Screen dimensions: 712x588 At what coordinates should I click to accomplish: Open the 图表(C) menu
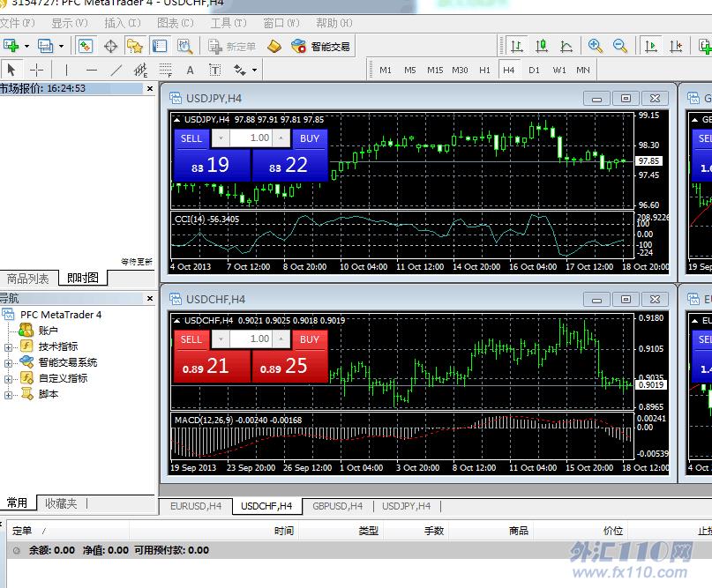tap(176, 23)
